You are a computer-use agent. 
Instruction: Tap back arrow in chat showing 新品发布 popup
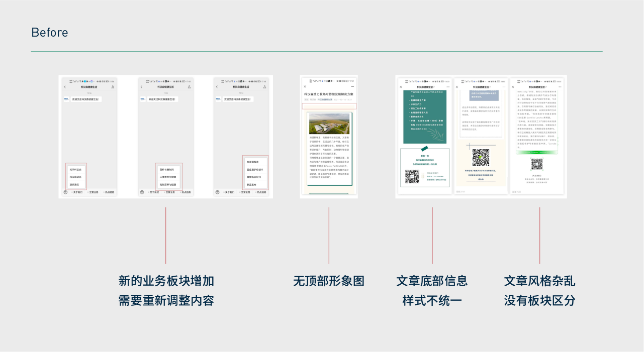217,87
